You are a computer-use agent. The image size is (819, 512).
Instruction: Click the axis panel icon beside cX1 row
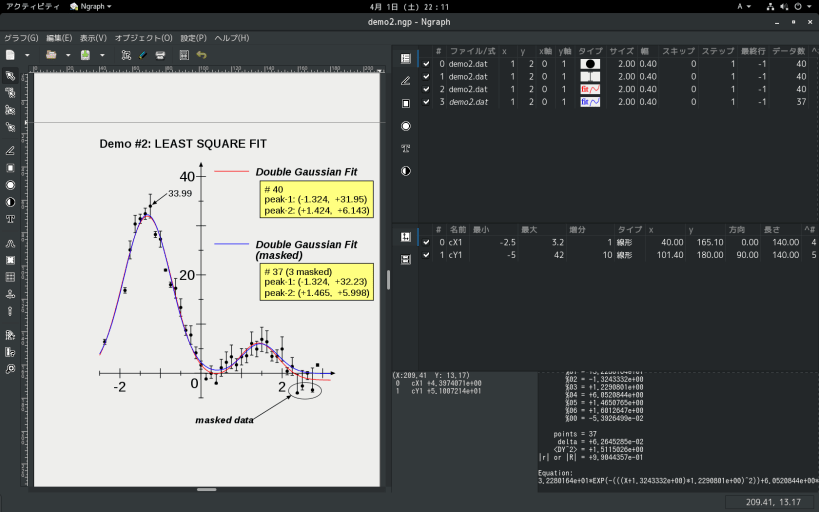point(405,237)
